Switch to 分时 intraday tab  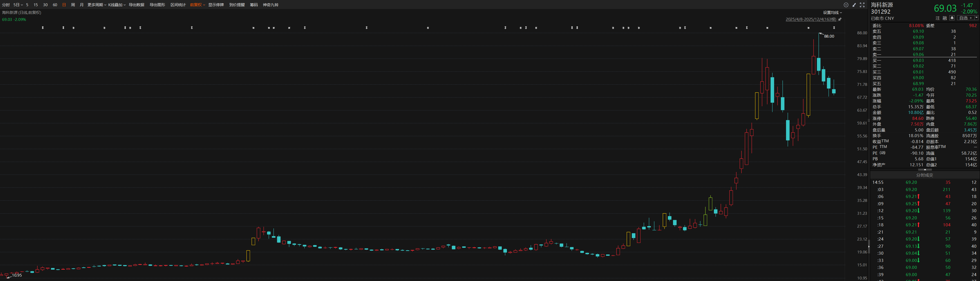click(x=6, y=5)
